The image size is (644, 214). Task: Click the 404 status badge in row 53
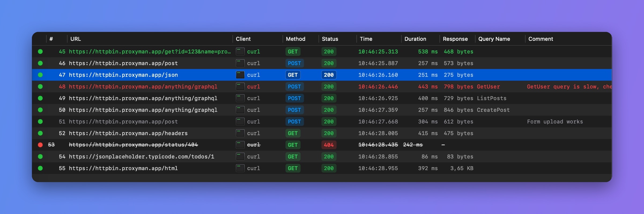click(329, 145)
